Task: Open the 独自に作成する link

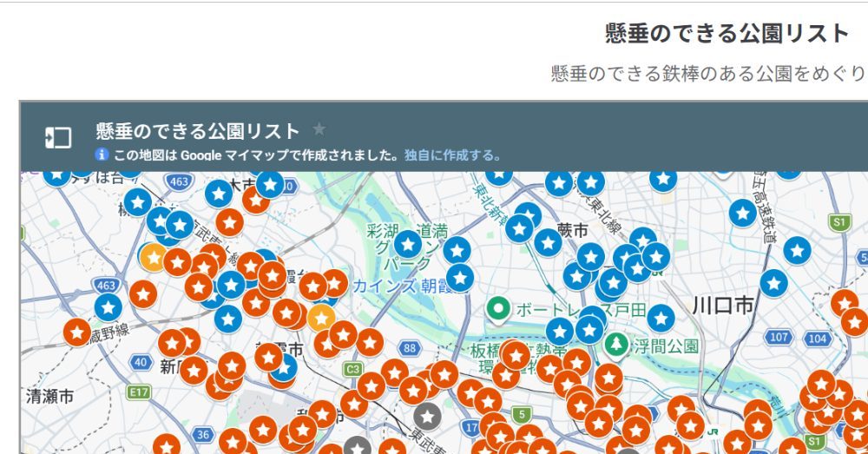Action: [451, 155]
